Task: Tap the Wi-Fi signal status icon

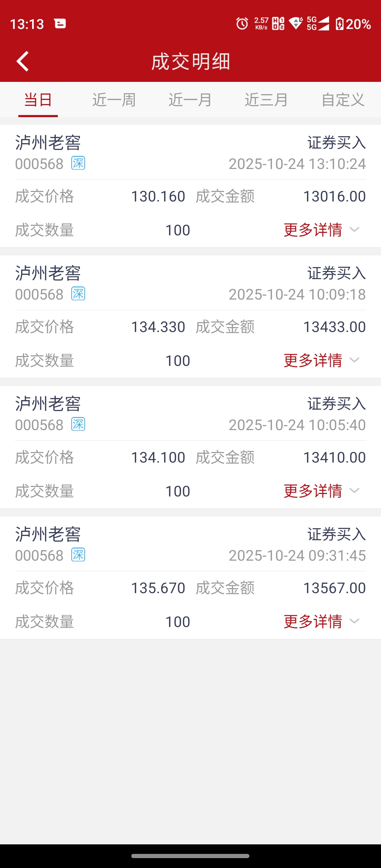Action: tap(296, 23)
